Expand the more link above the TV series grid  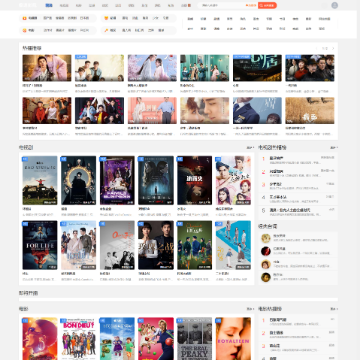tap(250, 147)
